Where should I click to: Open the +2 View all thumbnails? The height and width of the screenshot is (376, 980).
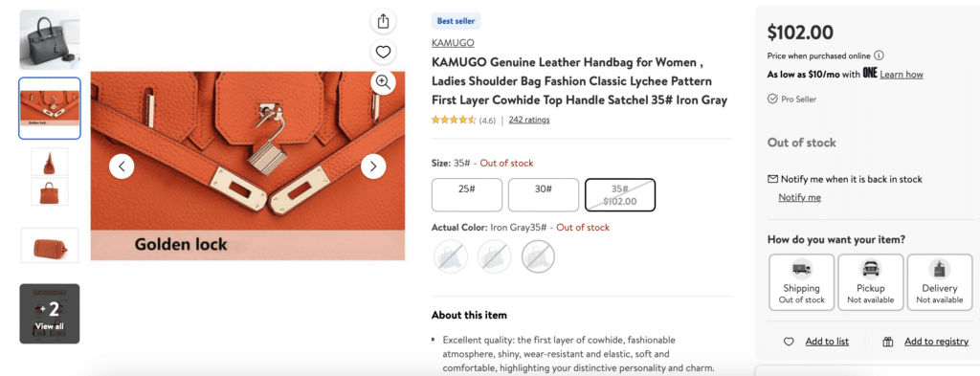pos(50,314)
